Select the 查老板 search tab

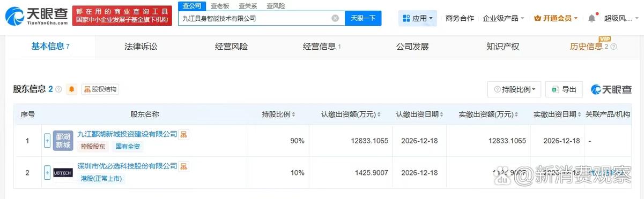pos(219,5)
